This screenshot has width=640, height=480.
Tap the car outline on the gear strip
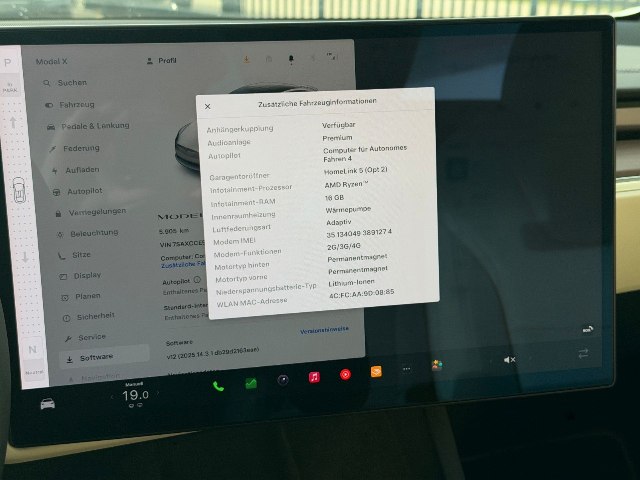point(19,190)
